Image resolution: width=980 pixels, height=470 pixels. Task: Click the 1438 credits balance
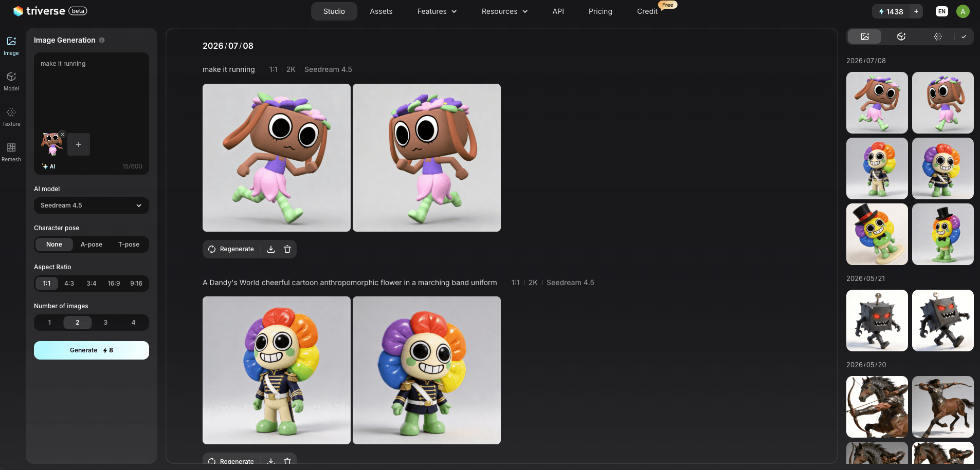tap(891, 11)
